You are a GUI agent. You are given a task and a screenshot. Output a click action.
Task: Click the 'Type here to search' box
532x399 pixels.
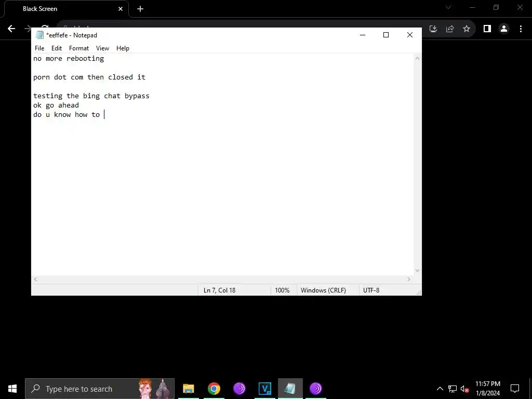pyautogui.click(x=100, y=389)
